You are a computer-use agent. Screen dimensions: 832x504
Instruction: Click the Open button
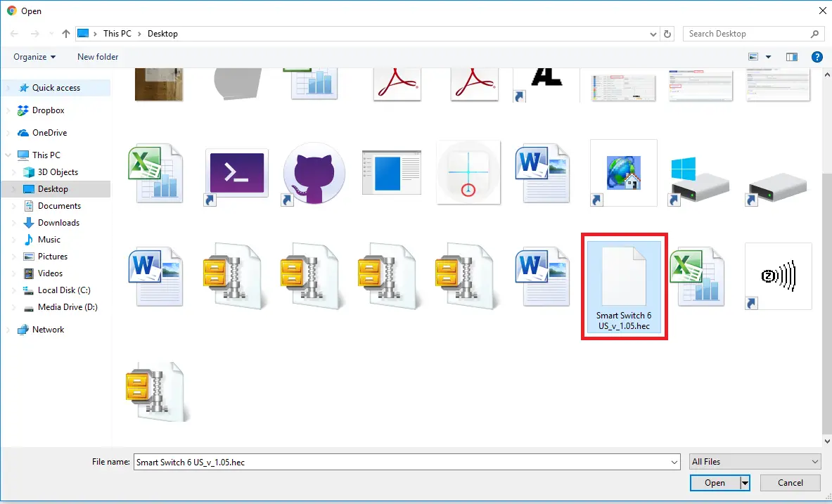click(x=715, y=483)
